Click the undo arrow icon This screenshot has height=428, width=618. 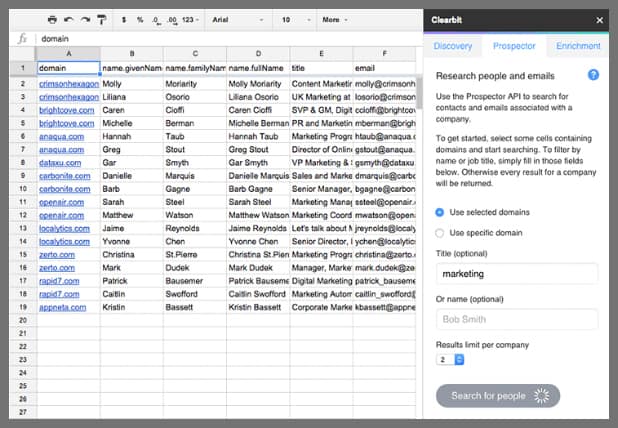click(x=68, y=19)
